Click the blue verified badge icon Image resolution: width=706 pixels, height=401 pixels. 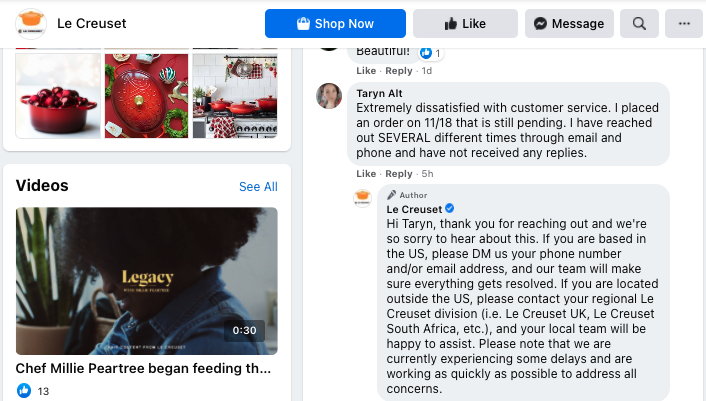coord(449,208)
